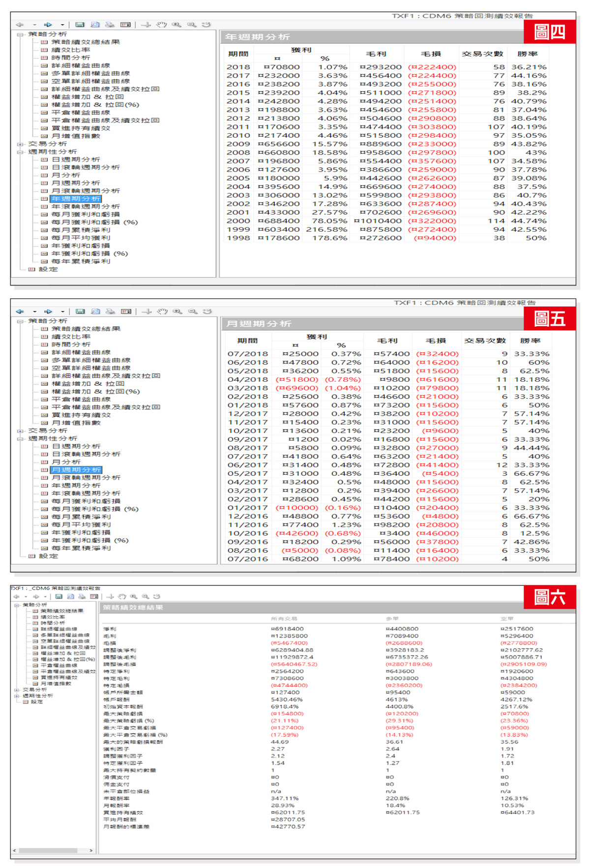Expand the 週期性分析 node in 圖六 tree
Screen dimensions: 590x868
(x=17, y=696)
